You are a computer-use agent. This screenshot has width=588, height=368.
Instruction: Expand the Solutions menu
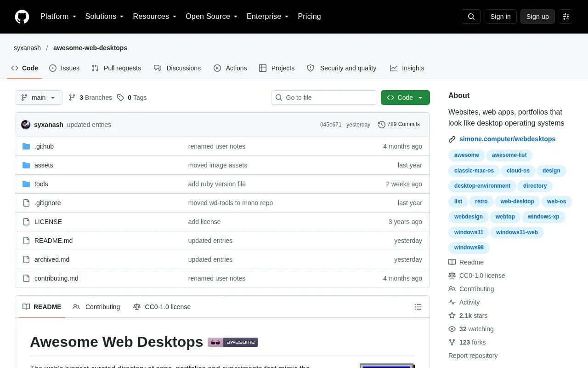point(105,17)
